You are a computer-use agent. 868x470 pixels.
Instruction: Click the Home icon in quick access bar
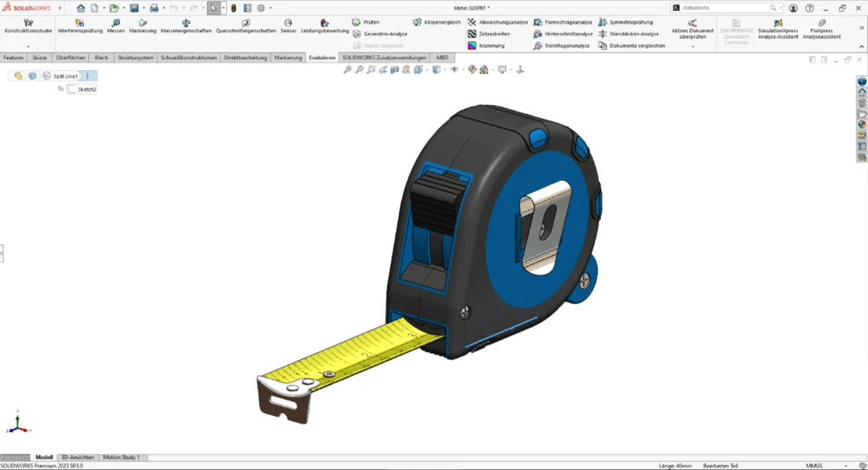[x=81, y=8]
